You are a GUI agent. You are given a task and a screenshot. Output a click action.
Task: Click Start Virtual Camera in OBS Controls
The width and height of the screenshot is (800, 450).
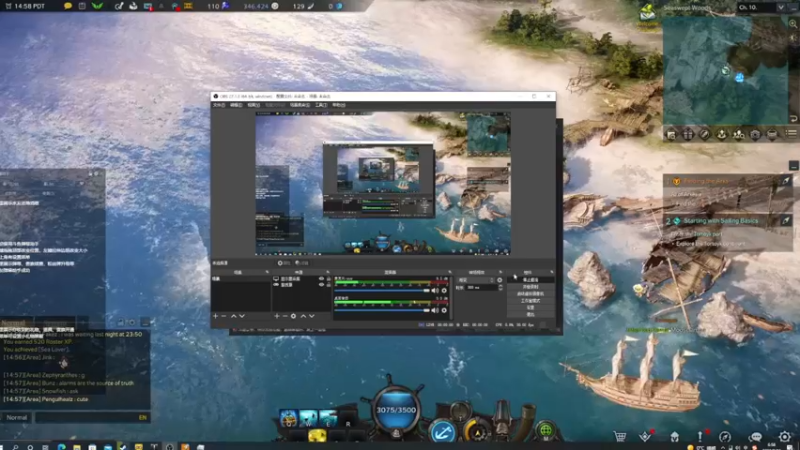pos(531,294)
